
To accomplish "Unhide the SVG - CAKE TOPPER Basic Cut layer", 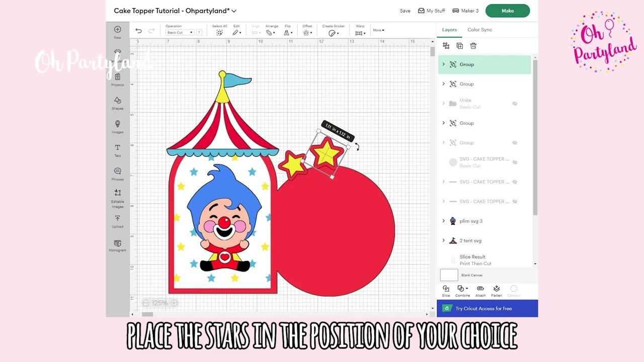I will pyautogui.click(x=515, y=162).
